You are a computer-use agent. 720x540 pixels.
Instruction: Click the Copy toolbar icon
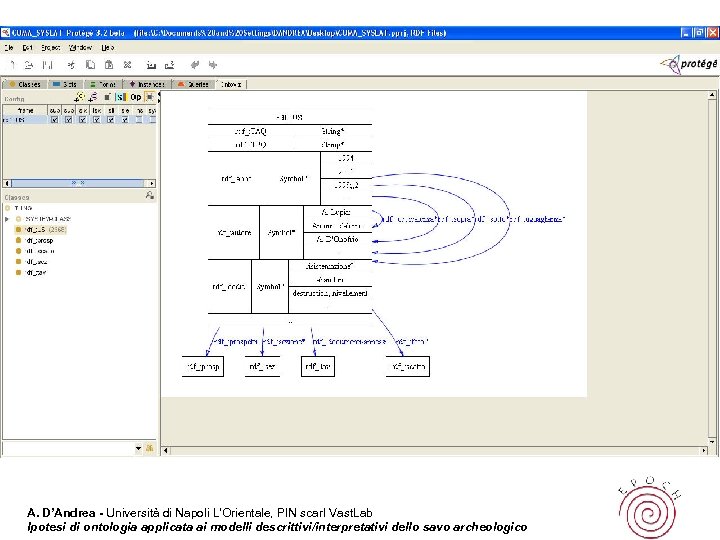click(x=89, y=64)
